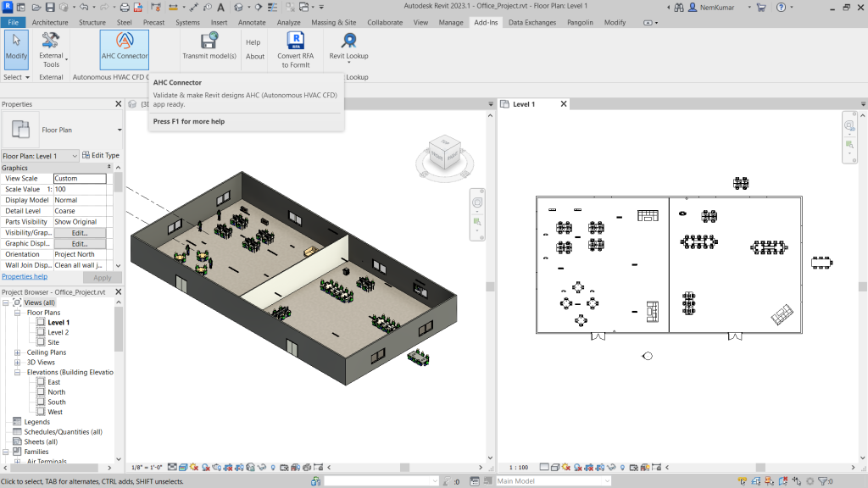The width and height of the screenshot is (868, 488).
Task: Select Level 2 in Project Browser
Action: pos(58,332)
